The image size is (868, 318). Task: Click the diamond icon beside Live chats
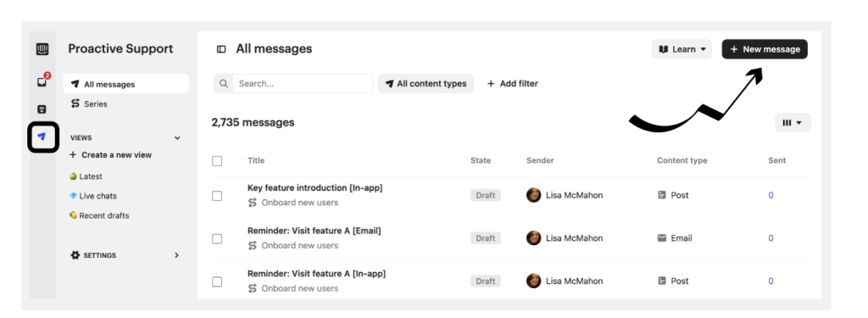[x=73, y=196]
